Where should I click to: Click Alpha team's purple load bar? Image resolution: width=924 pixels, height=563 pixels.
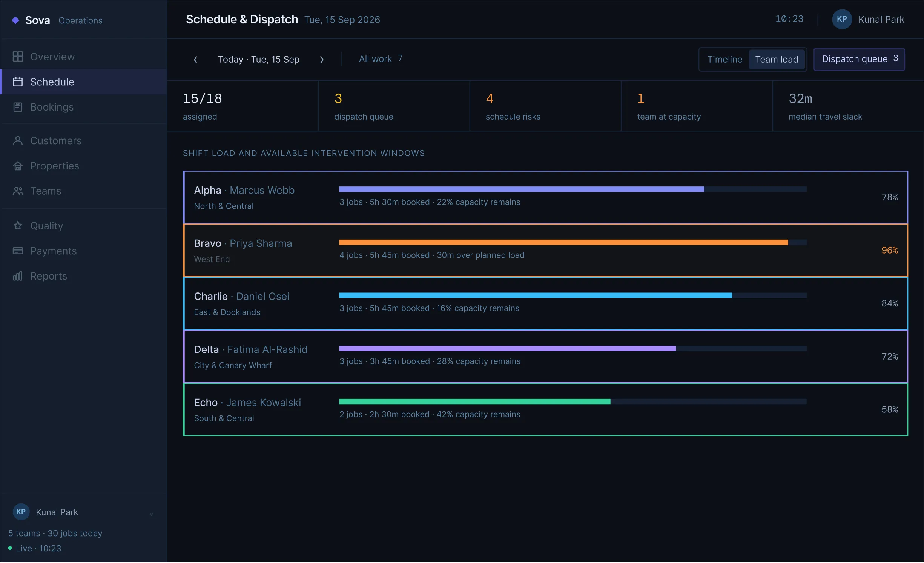pyautogui.click(x=522, y=189)
